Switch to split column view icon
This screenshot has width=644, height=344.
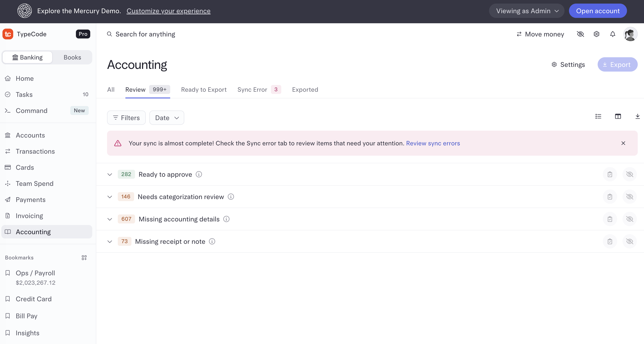tap(618, 116)
